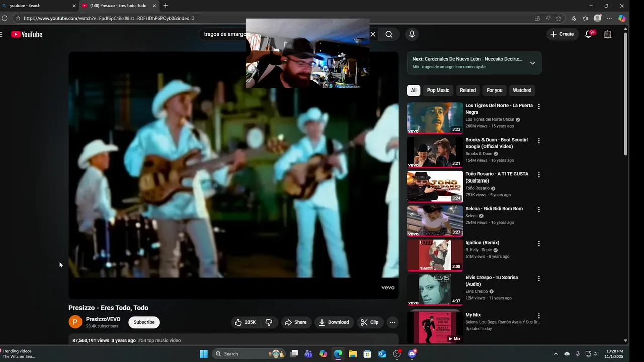The image size is (644, 362).
Task: Select the Related filter chip
Action: tap(467, 90)
